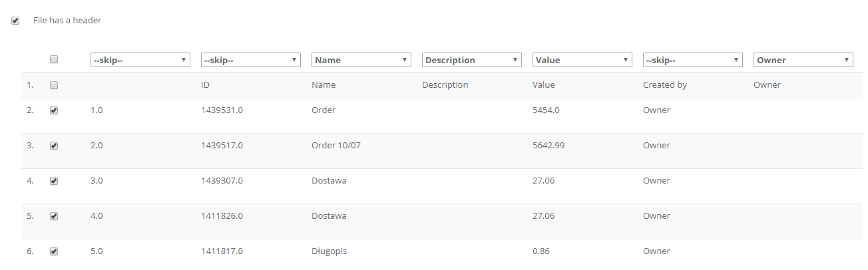Click the 5642.99 value cell
868x270 pixels.
(x=548, y=146)
